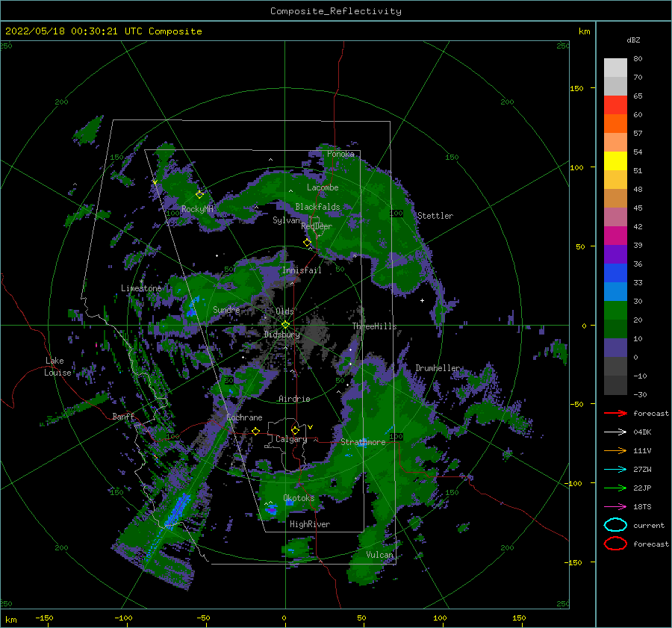Click the forecast text beside the red arrow

651,413
